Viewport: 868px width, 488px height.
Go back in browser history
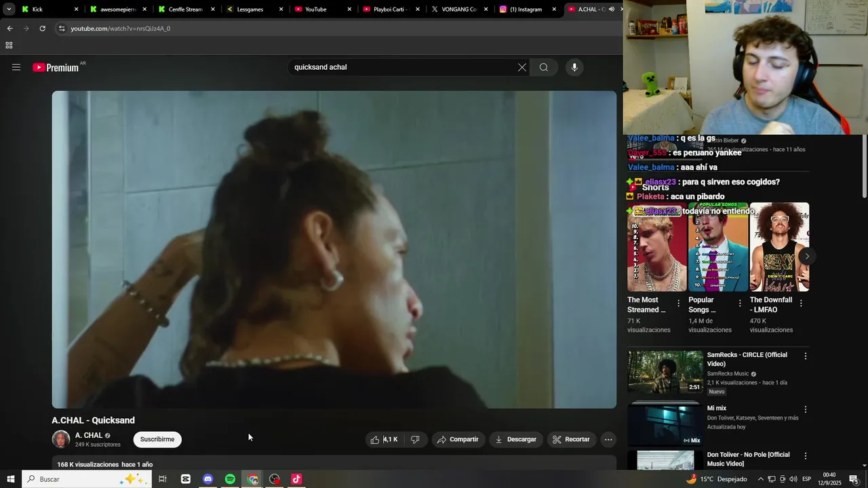pos(9,28)
